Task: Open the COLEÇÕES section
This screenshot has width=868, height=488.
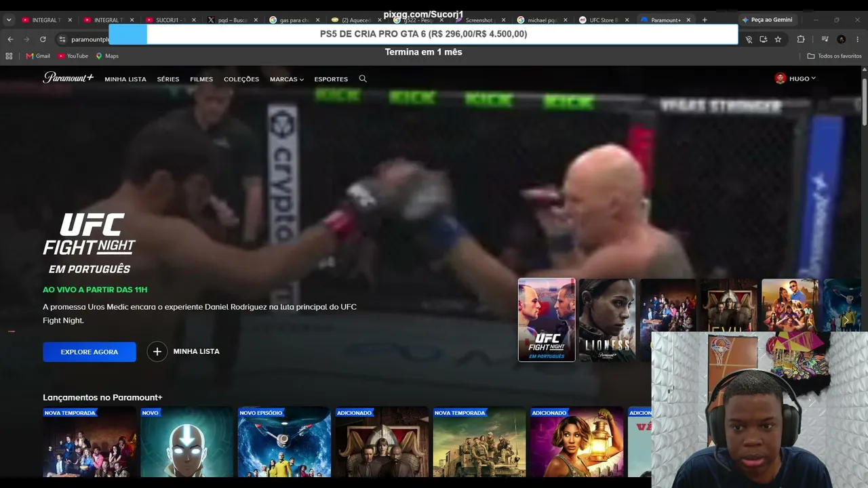Action: (x=241, y=79)
